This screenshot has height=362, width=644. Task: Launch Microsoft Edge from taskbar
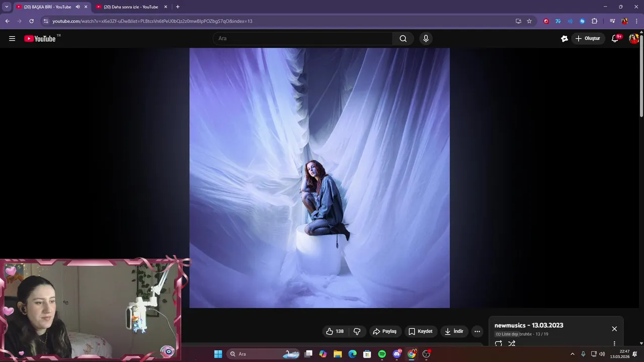point(353,354)
